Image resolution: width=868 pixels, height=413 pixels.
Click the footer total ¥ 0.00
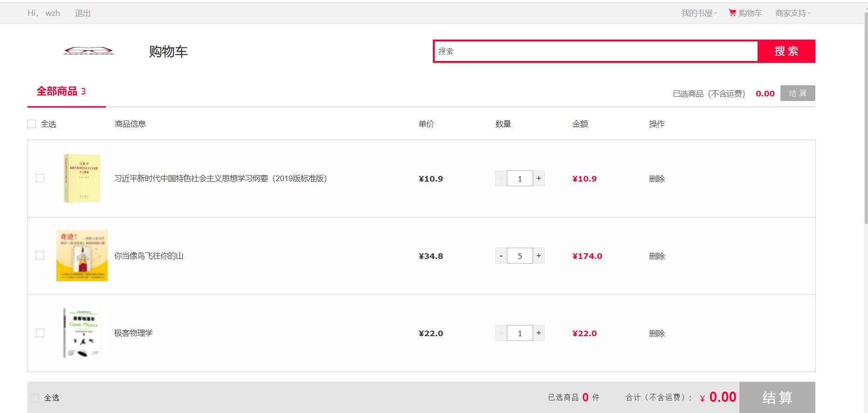pos(718,397)
